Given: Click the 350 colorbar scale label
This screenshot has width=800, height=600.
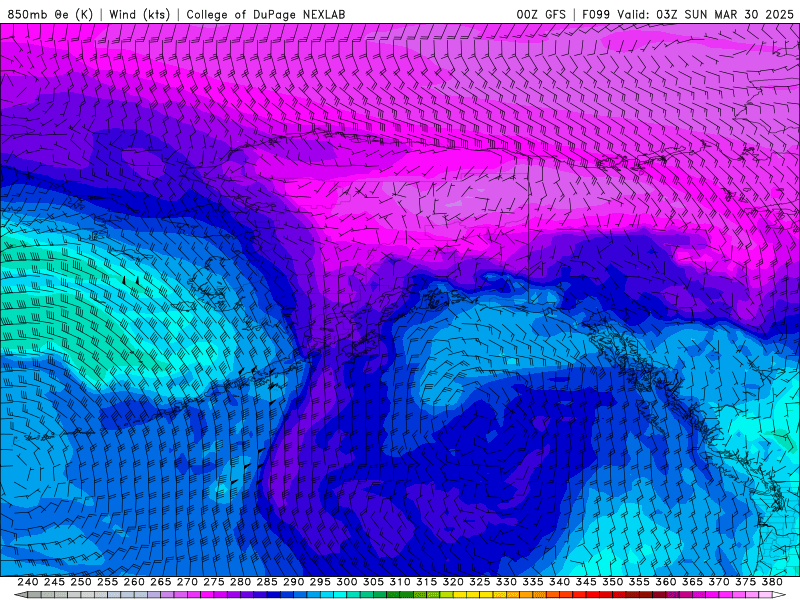Looking at the screenshot, I should click(x=612, y=582).
